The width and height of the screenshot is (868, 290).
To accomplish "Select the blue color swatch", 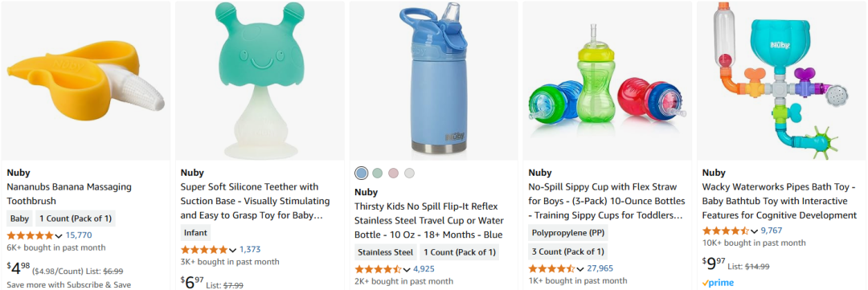I will 361,174.
